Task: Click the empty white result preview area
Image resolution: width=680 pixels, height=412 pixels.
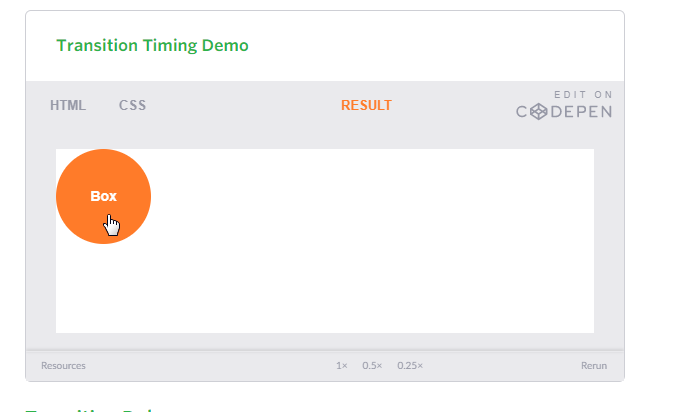Action: 369,241
